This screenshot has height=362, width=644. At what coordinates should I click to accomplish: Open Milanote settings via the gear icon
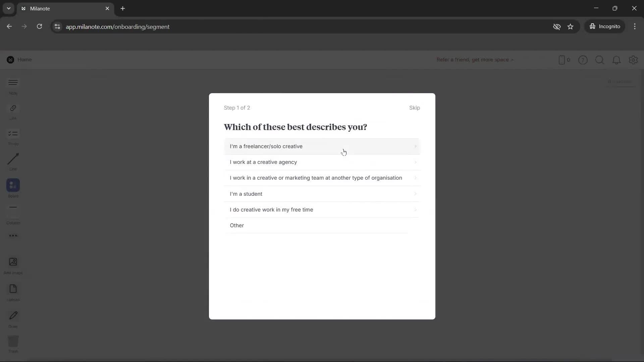pyautogui.click(x=633, y=60)
